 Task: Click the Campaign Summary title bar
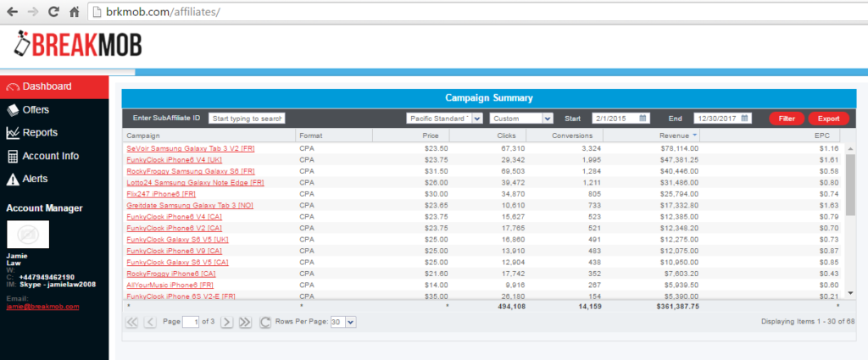click(x=489, y=98)
